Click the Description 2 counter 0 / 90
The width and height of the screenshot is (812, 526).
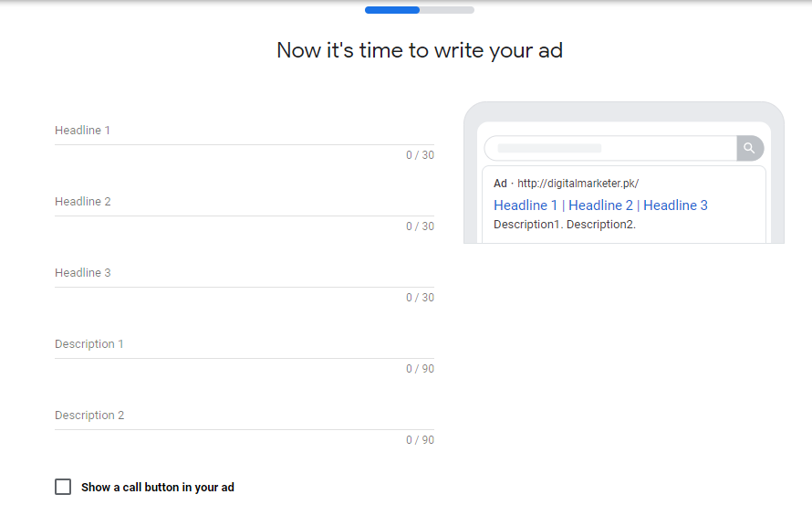coord(420,440)
